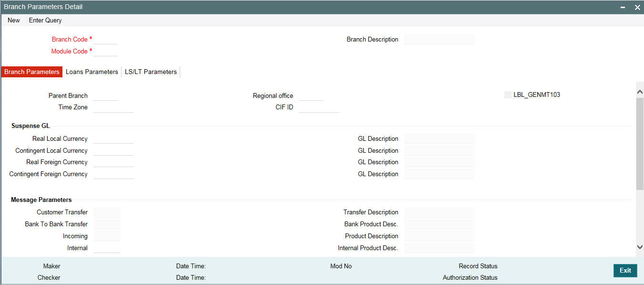
Task: Click the vertical scrollbar thumb
Action: click(x=640, y=144)
